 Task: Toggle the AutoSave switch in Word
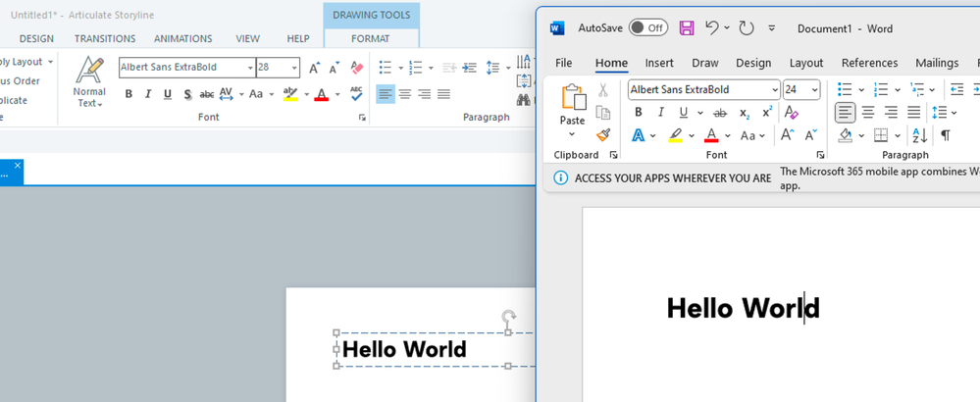click(x=647, y=28)
